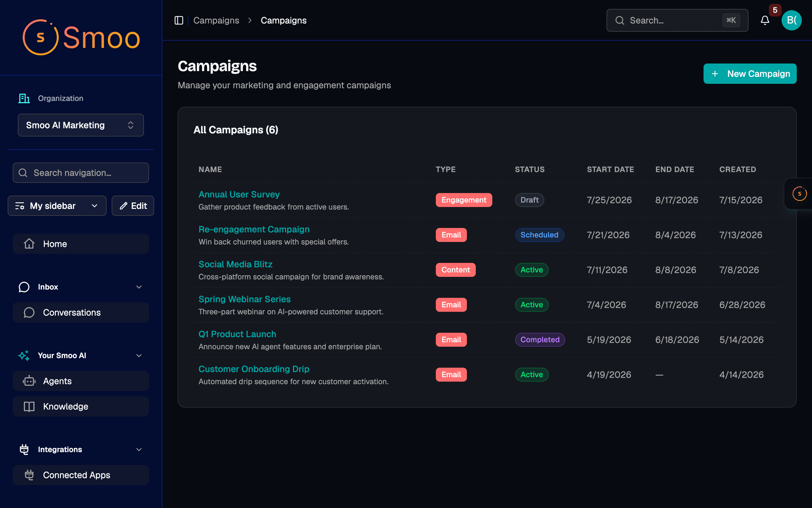Click the Draft status badge
Viewport: 812px width, 508px height.
tap(529, 200)
